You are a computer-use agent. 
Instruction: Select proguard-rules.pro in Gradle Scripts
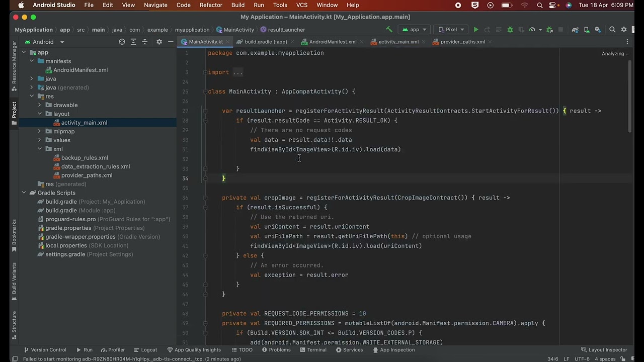pos(70,219)
